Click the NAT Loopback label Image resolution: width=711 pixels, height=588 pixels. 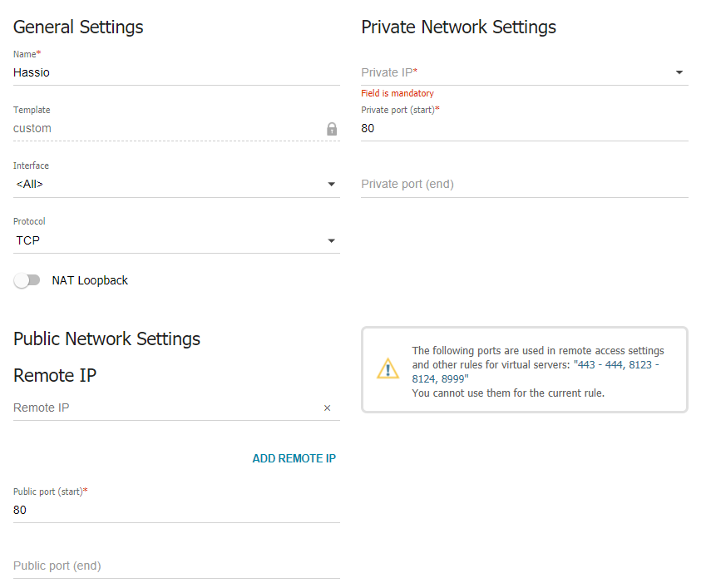click(x=90, y=281)
